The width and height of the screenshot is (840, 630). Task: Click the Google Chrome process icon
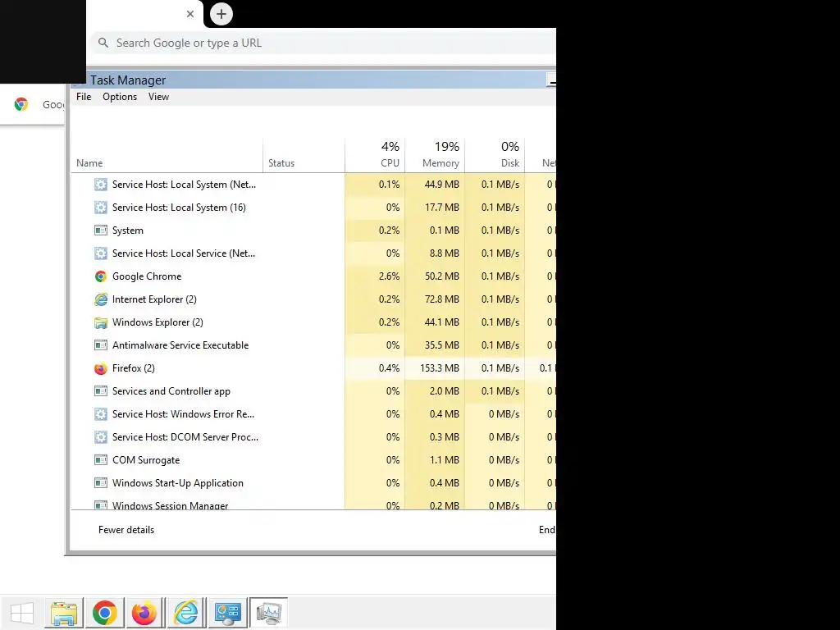point(101,276)
